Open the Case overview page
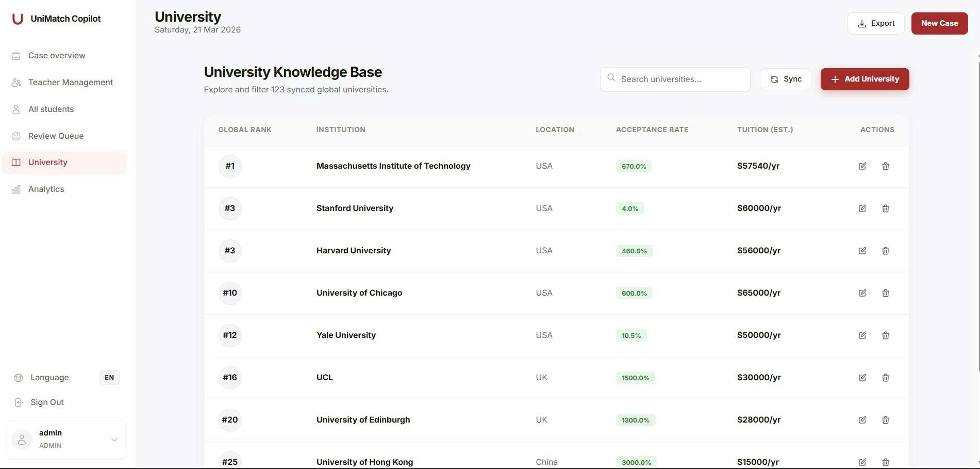This screenshot has height=469, width=980. (x=57, y=56)
